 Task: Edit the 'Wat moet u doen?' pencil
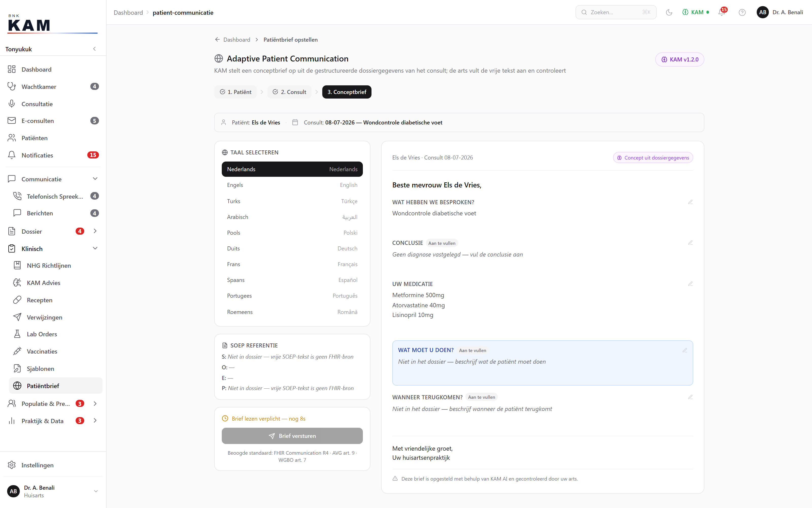(685, 350)
